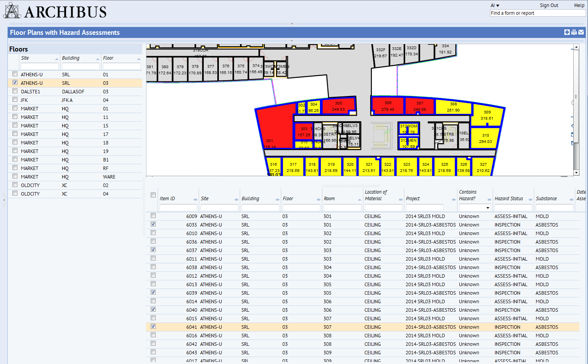Expand the collapsed left side panel
This screenshot has height=364, width=588.
[4, 200]
